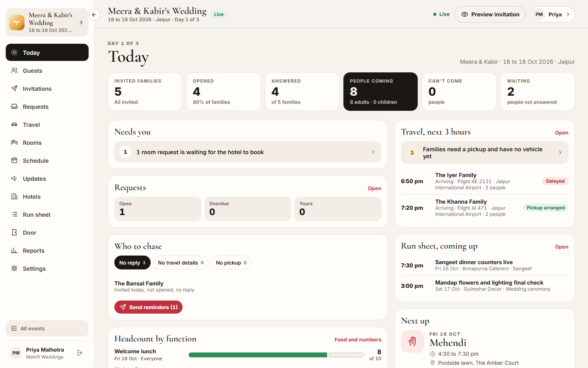Screen dimensions: 588x368
Task: Collapse sidebar with the back arrow button
Action: [94, 15]
